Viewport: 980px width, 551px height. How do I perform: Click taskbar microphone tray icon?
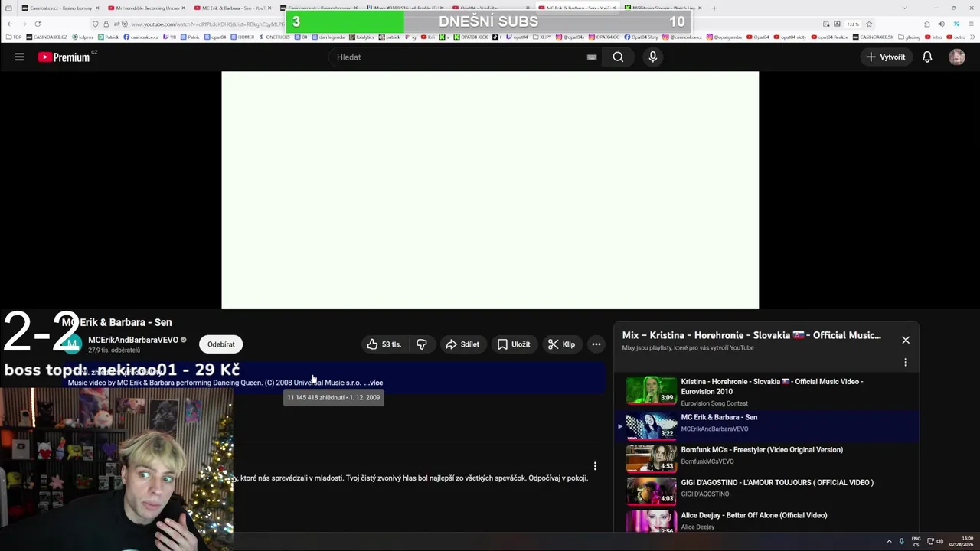[901, 542]
